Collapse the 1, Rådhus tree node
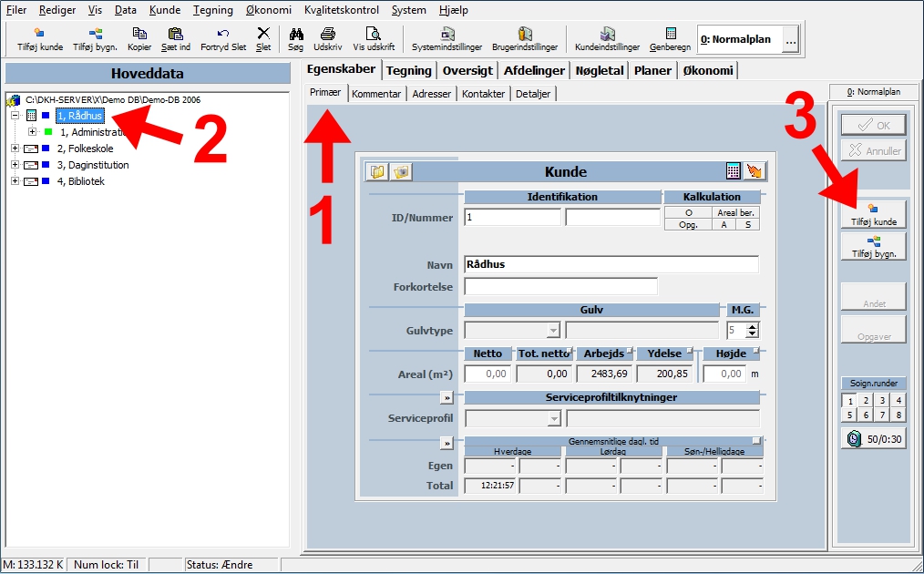The height and width of the screenshot is (574, 924). 15,116
